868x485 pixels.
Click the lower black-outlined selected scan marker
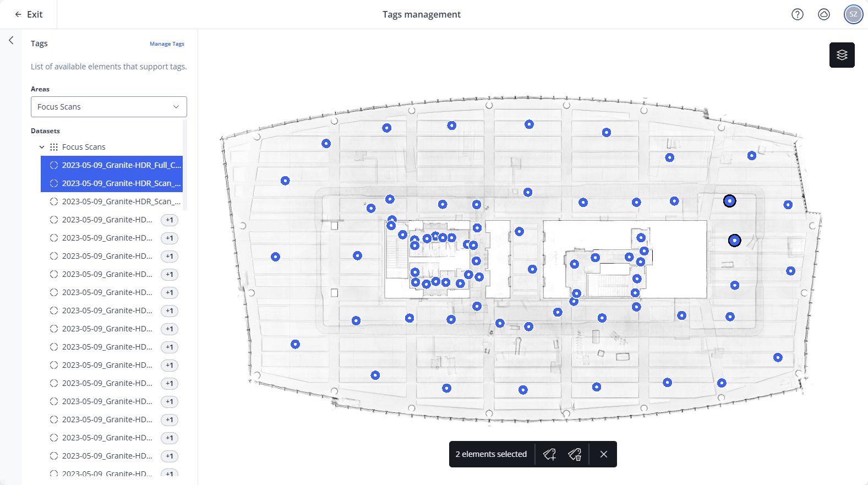(x=734, y=241)
